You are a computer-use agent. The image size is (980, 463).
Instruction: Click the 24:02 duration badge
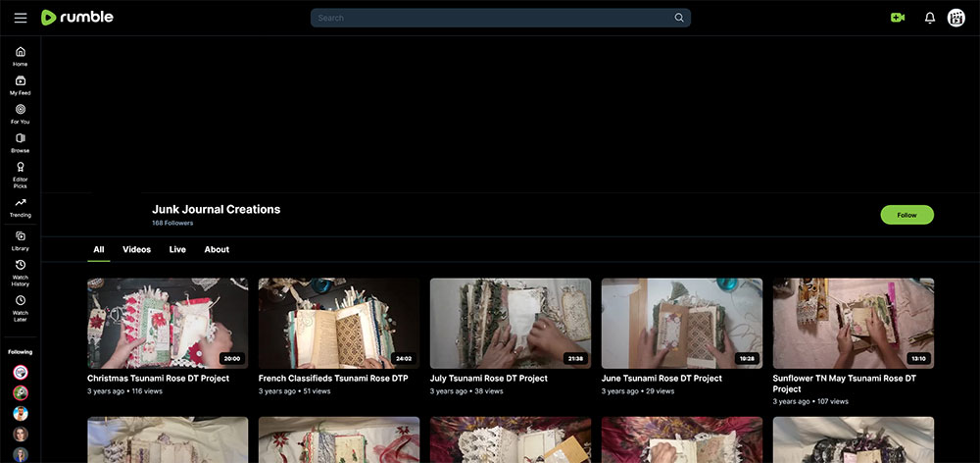[403, 359]
